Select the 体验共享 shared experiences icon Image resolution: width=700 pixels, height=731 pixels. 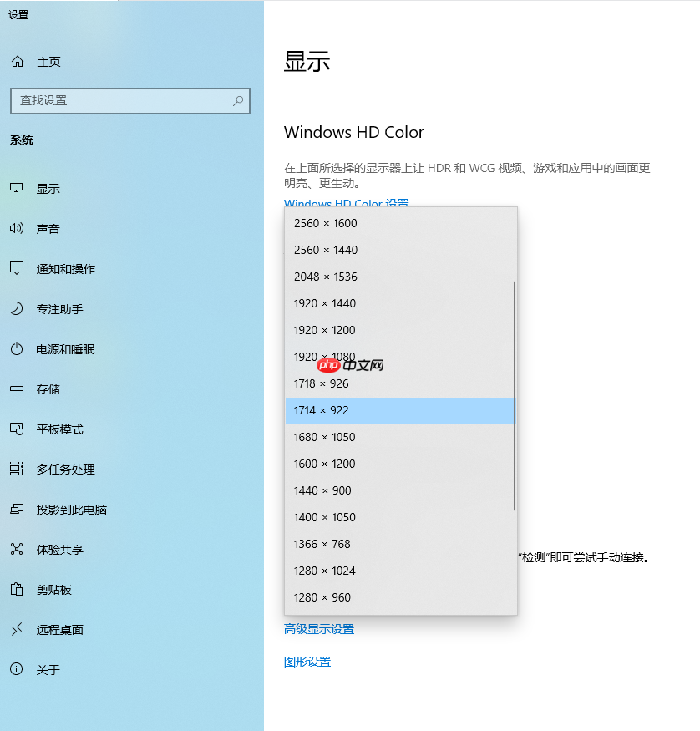click(x=18, y=549)
